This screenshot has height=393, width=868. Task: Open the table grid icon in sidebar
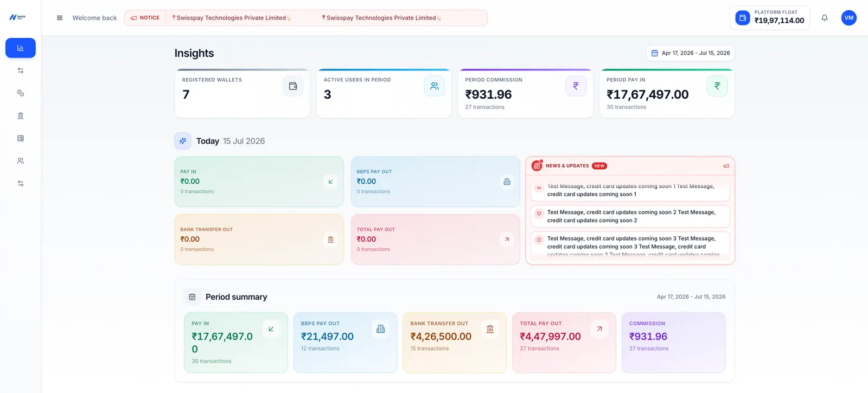point(21,138)
